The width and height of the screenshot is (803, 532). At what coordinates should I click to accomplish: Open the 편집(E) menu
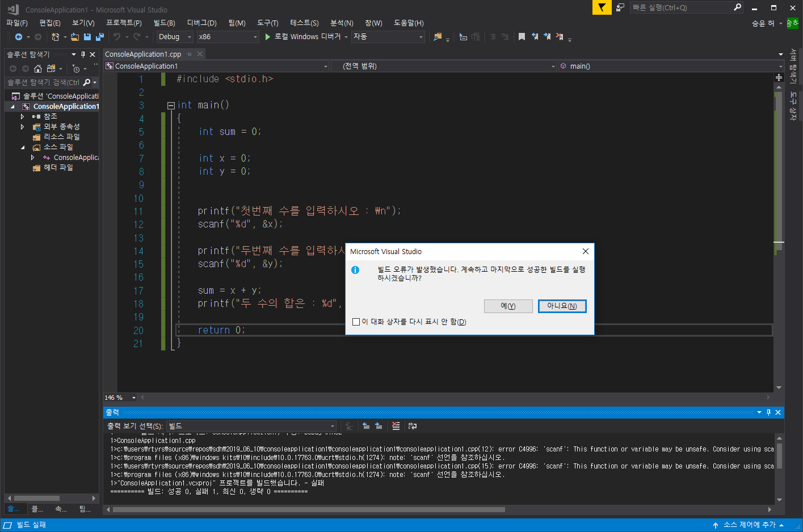tap(50, 23)
